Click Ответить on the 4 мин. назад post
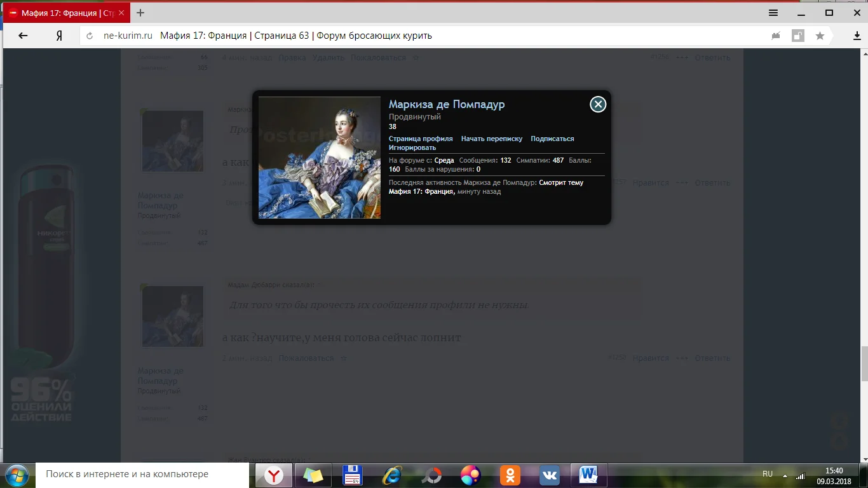868x488 pixels. point(712,57)
